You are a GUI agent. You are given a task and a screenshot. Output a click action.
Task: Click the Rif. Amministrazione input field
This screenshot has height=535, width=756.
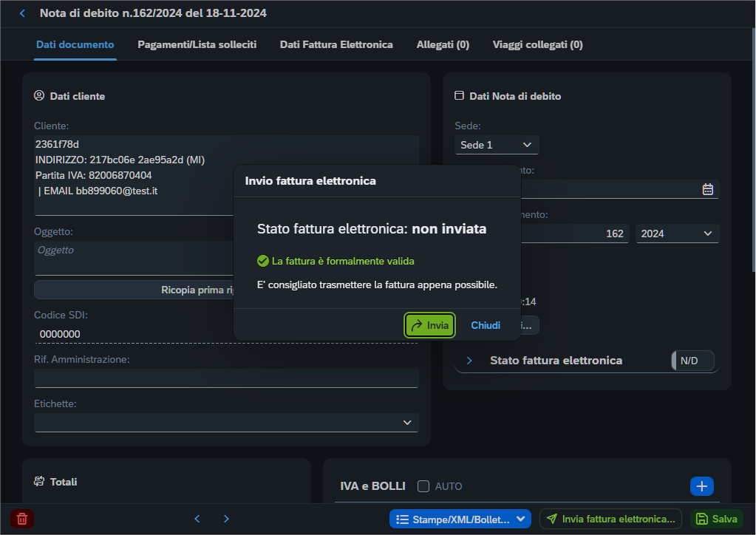click(226, 378)
